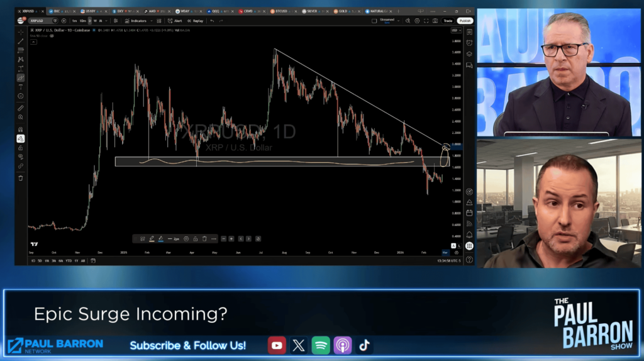This screenshot has width=644, height=361.
Task: Open alerts clock icon in right sidebar
Action: [469, 43]
